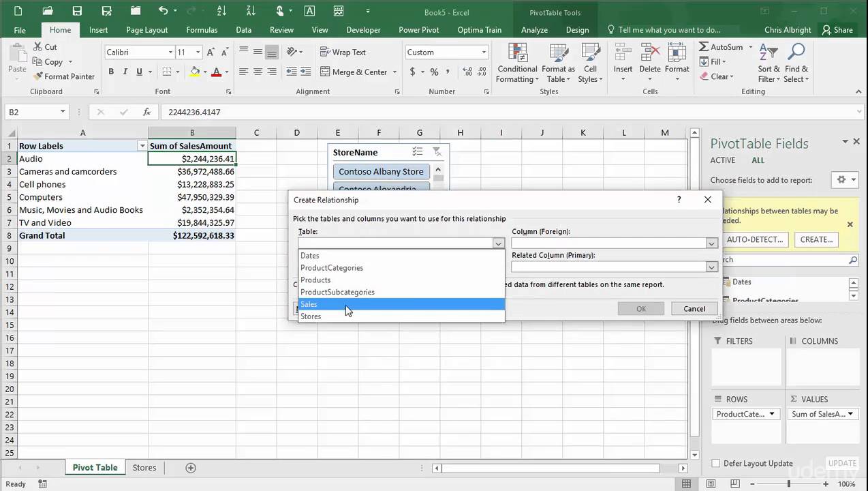Apply accounting dollar number format
This screenshot has width=868, height=491.
(412, 72)
